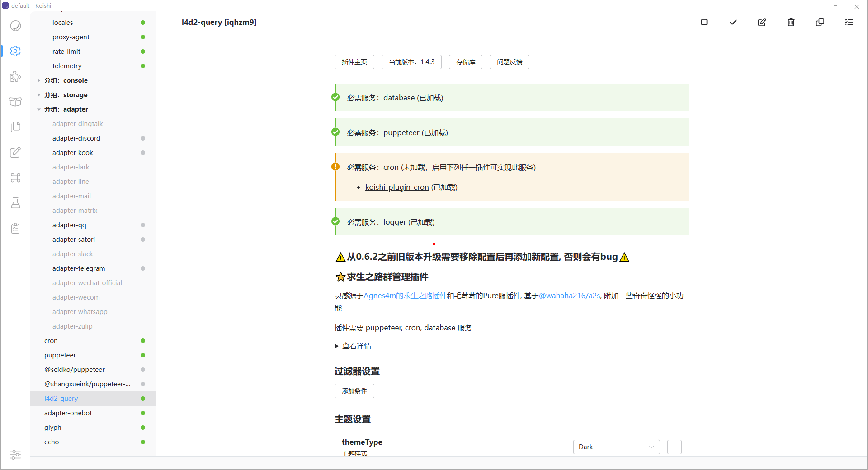Click the trash icon to remove plugin

tap(791, 22)
